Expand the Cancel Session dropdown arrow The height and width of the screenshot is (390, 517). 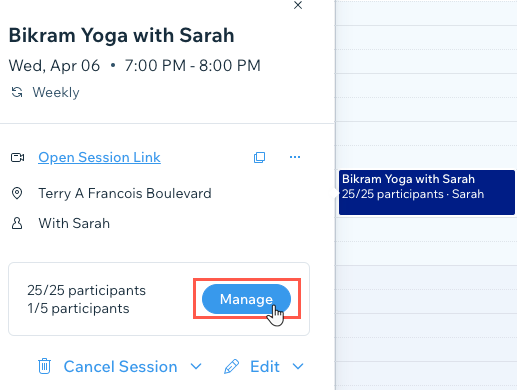(x=196, y=367)
